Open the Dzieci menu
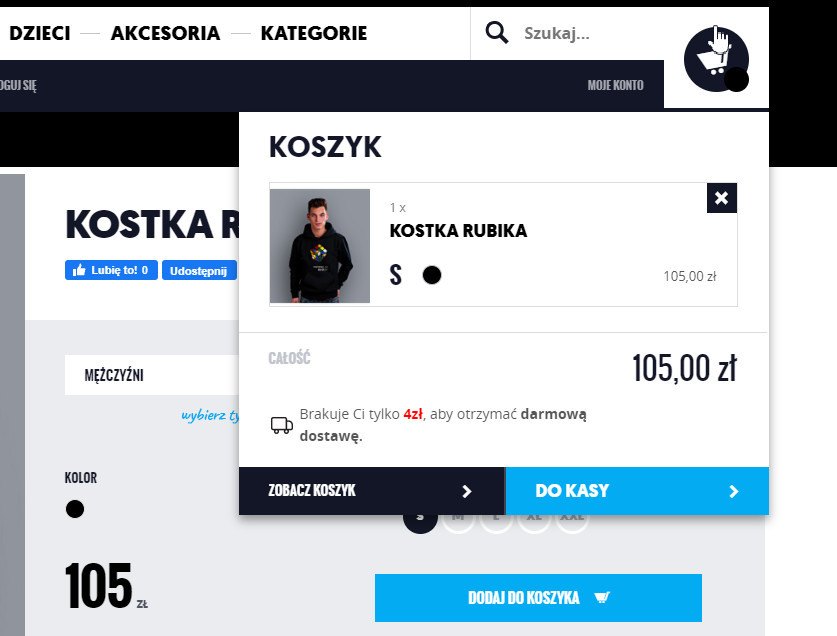Screen dimensions: 837x636 click(x=40, y=33)
